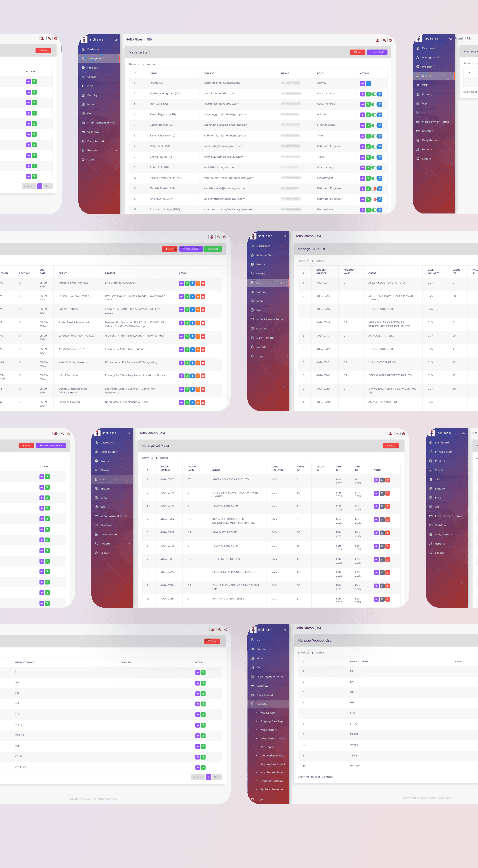Open Abp Weekly Report in Reports submenu
The width and height of the screenshot is (478, 868).
click(x=273, y=764)
